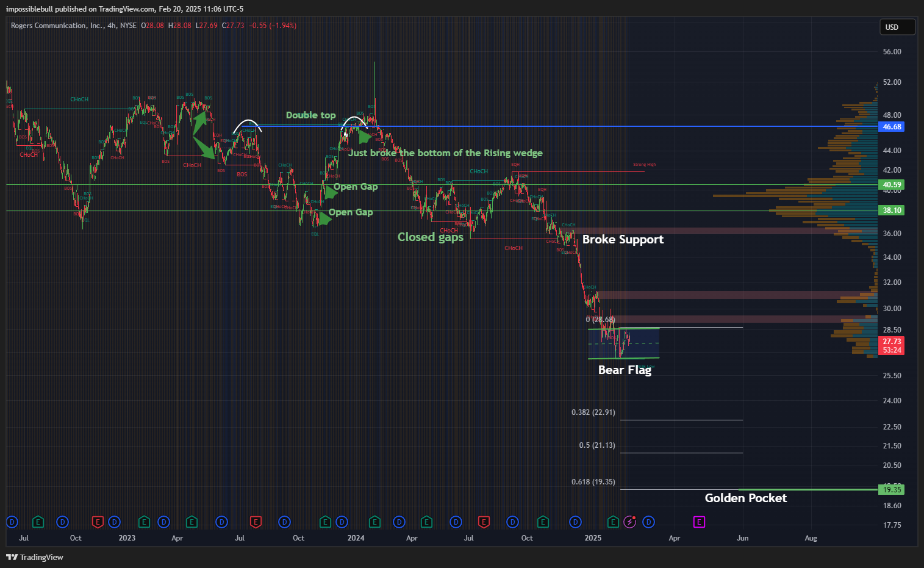Viewport: 924px width, 568px height.
Task: Select the Closed gaps annotation
Action: tap(431, 237)
